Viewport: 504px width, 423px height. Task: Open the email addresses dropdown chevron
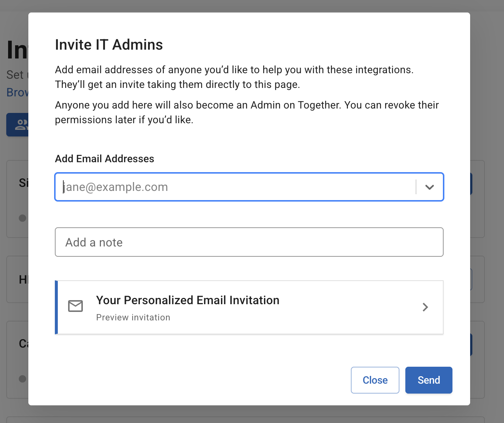pos(429,187)
